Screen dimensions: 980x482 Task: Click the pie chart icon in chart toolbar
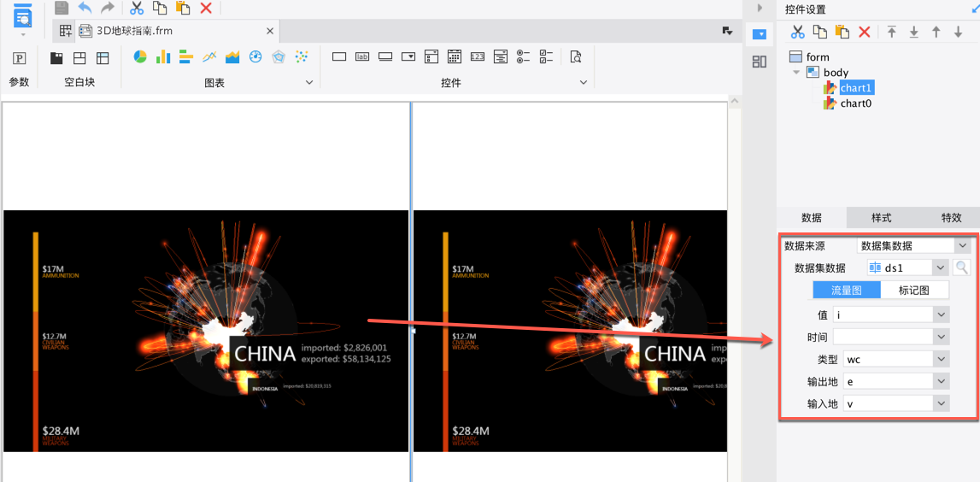[140, 57]
